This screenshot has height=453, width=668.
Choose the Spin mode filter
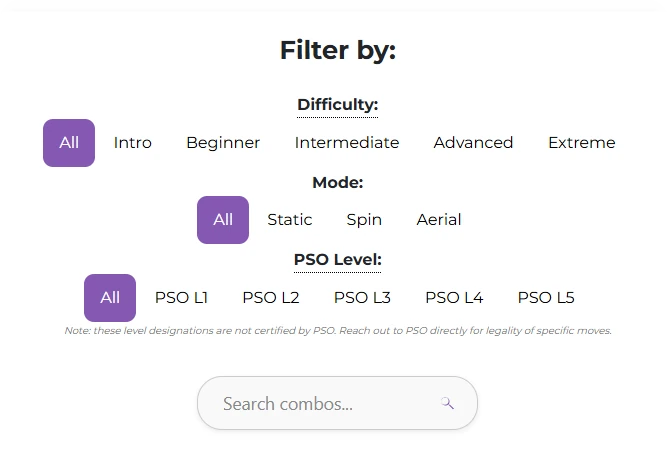tap(364, 220)
